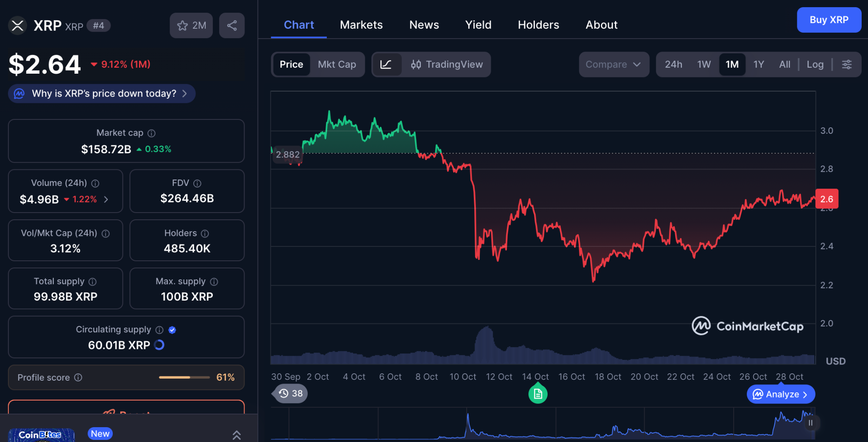This screenshot has height=442, width=868.
Task: Open chart settings sliders icon
Action: pos(846,64)
